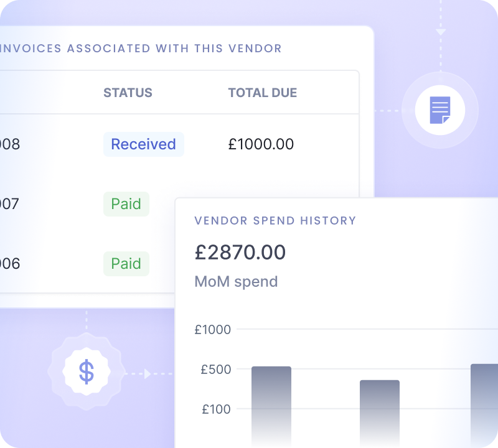Image resolution: width=498 pixels, height=448 pixels.
Task: Click the Invoices Associated With This Vendor heading
Action: 141,48
